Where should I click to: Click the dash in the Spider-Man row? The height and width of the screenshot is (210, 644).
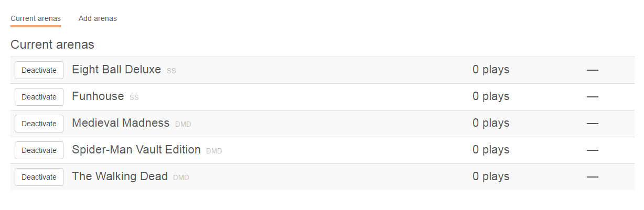[x=593, y=150]
